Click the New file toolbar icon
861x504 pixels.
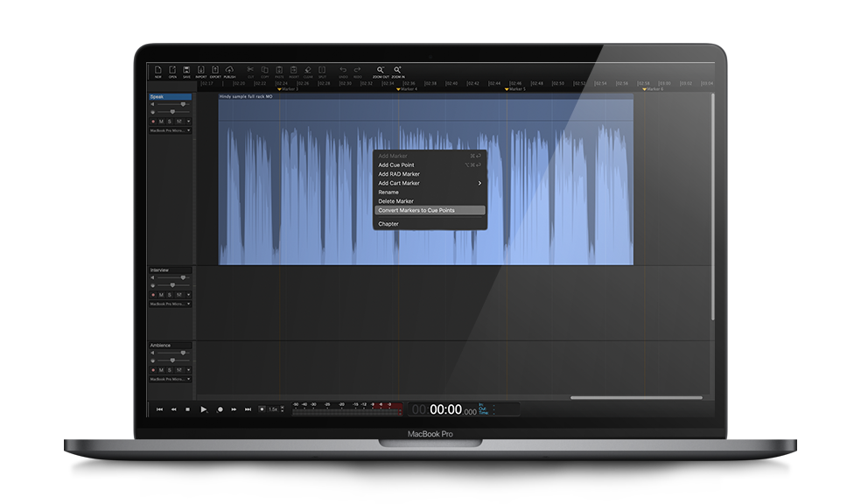[158, 71]
